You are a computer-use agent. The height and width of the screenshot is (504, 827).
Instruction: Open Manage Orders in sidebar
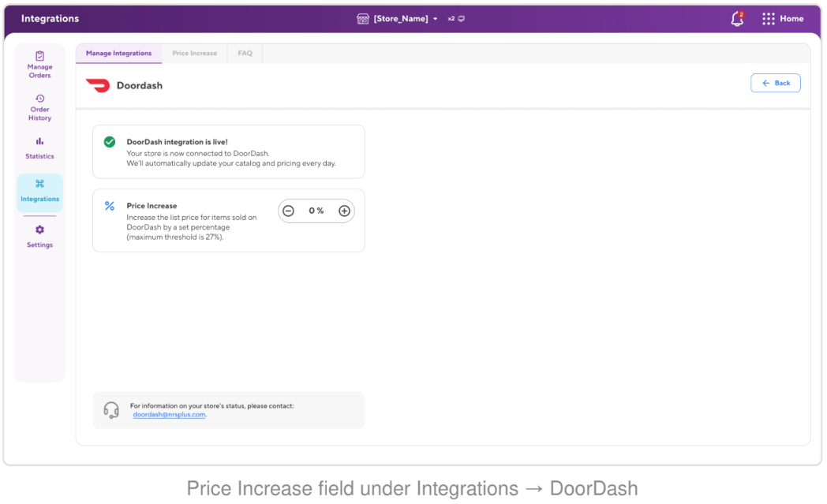[x=39, y=65]
